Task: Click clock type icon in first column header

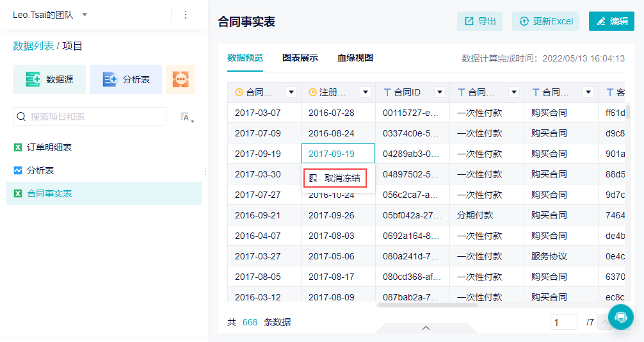Action: (239, 92)
